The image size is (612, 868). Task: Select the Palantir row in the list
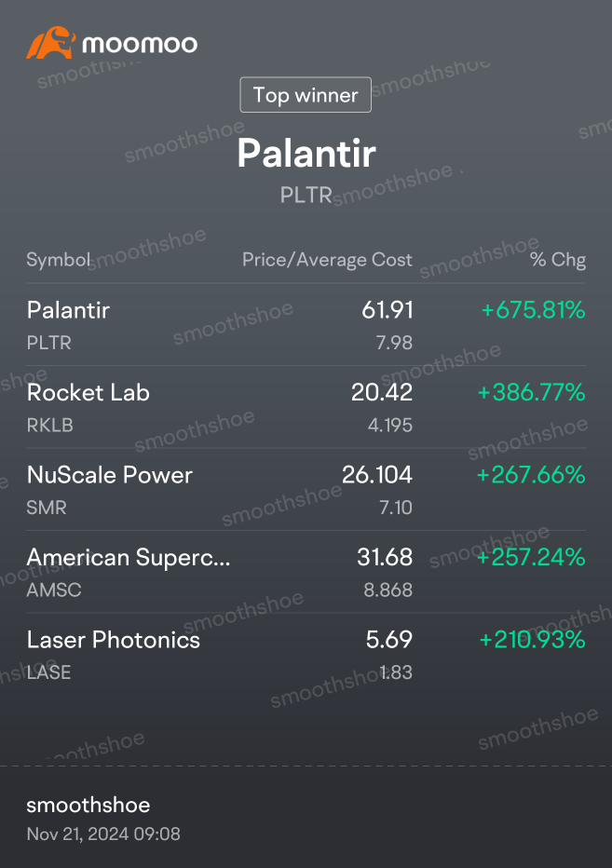[x=69, y=311]
